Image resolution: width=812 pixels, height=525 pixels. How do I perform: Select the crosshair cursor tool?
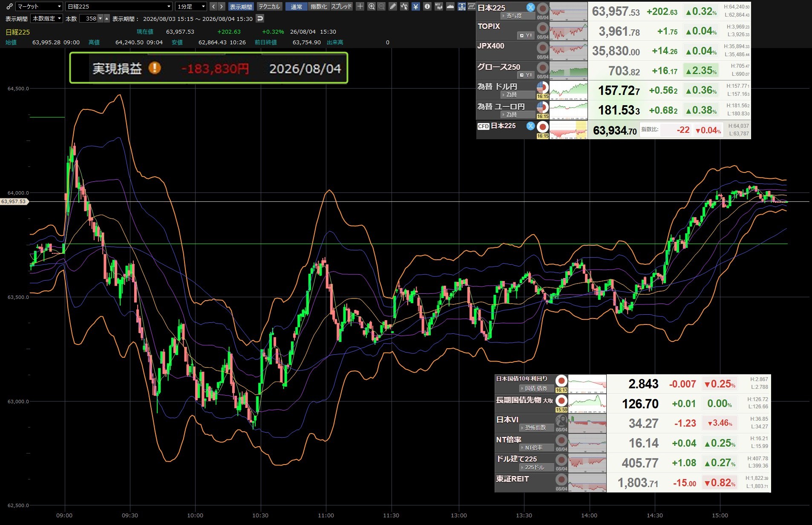[360, 6]
